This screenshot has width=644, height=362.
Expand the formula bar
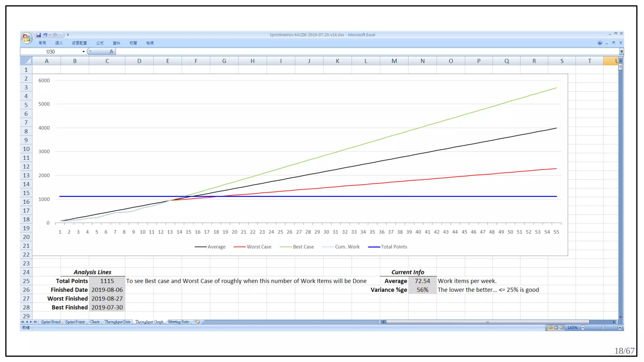point(621,51)
